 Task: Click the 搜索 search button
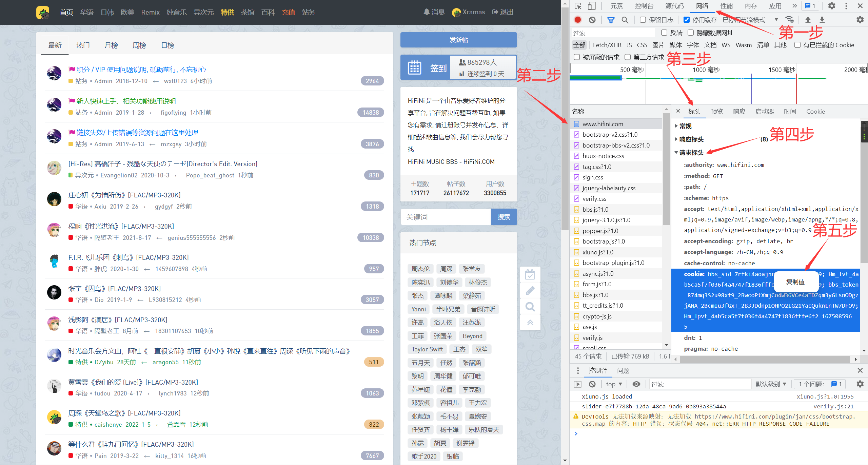504,217
